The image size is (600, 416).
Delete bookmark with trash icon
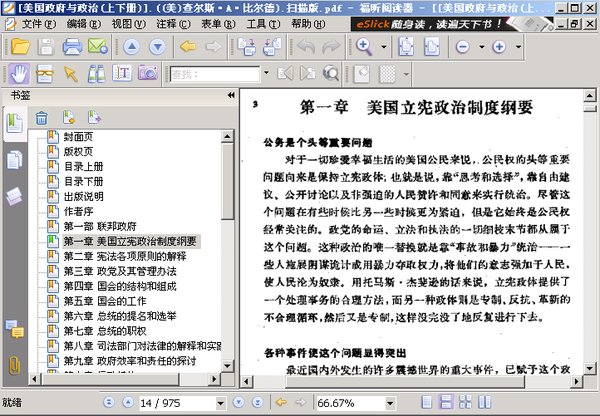41,117
